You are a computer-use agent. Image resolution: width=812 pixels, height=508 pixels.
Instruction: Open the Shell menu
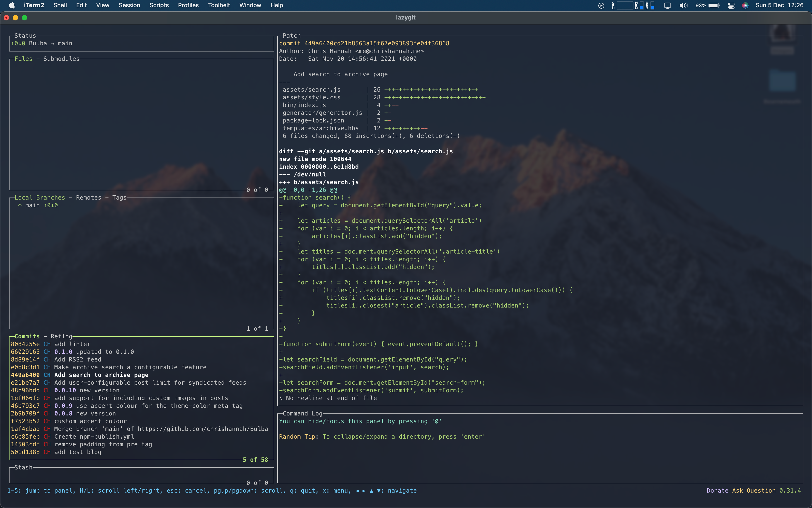(60, 5)
